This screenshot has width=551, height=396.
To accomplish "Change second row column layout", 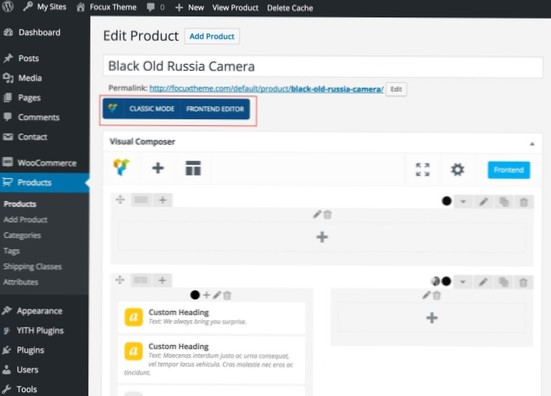I will 141,280.
